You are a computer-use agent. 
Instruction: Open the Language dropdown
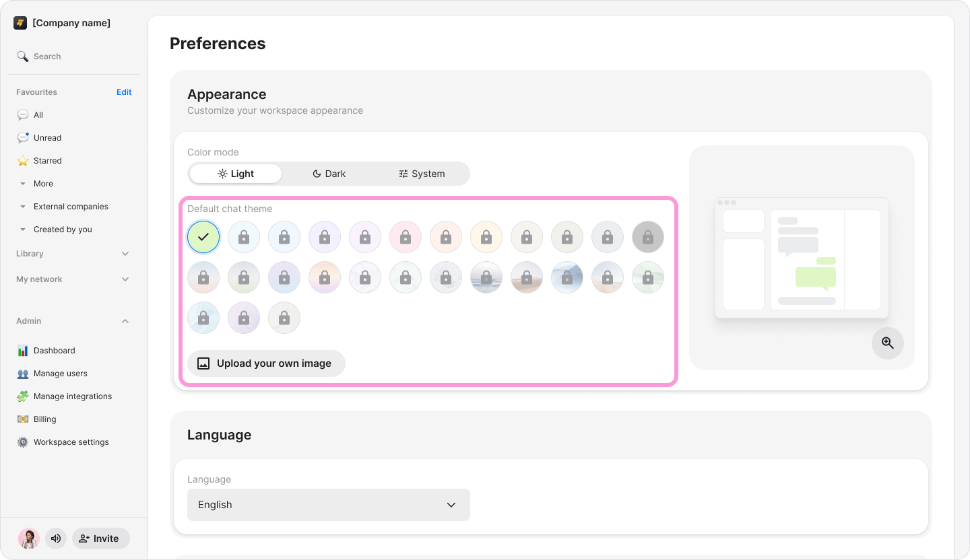(329, 505)
